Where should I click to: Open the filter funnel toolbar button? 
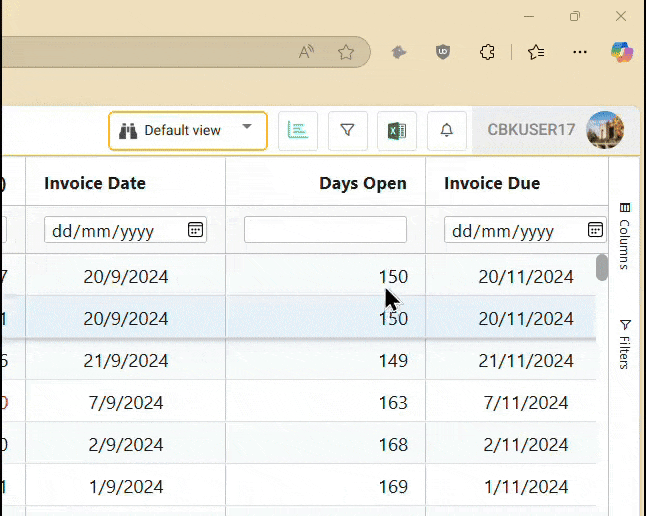[348, 131]
